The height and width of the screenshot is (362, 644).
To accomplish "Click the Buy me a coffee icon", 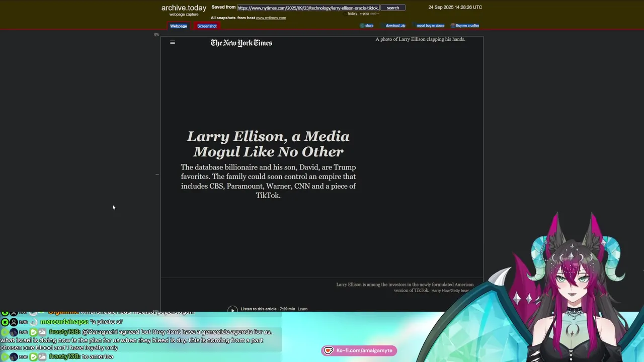I will [x=453, y=26].
